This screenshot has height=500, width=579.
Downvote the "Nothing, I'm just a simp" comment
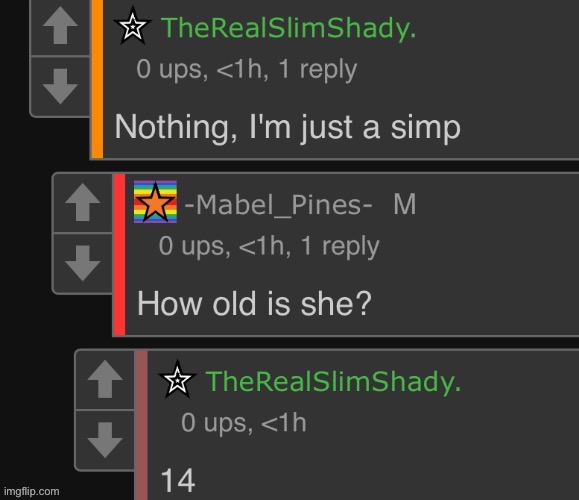(60, 86)
